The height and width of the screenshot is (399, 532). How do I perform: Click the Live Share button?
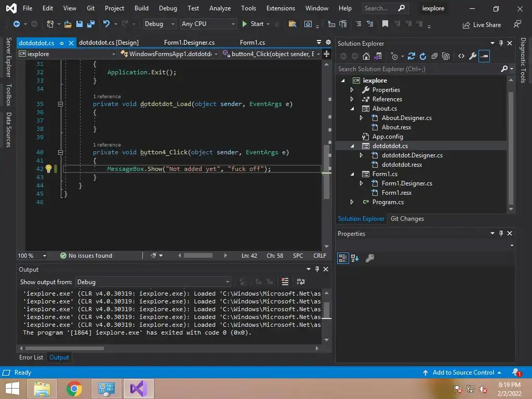[x=482, y=24]
